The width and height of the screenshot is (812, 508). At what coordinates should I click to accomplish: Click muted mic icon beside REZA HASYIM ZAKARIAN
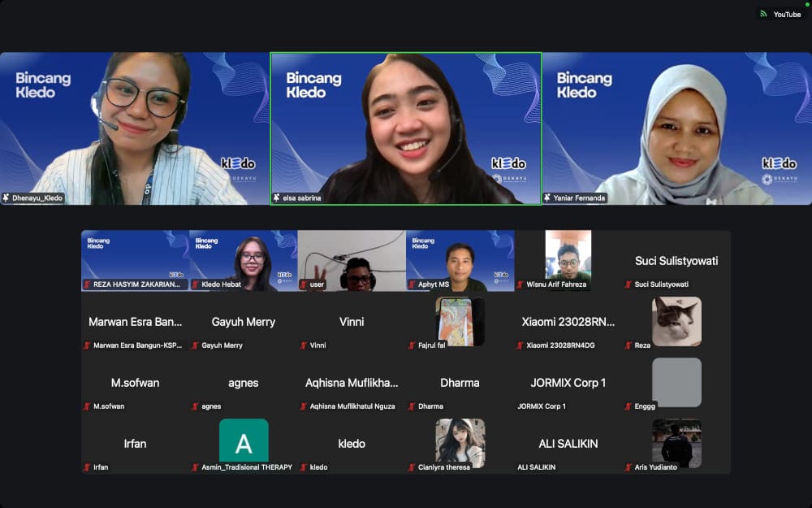(87, 284)
